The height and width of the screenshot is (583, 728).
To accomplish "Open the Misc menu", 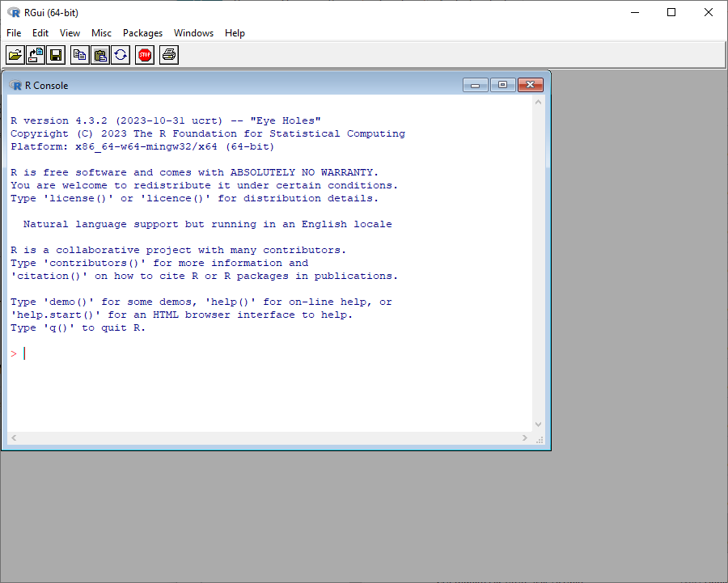I will point(101,33).
